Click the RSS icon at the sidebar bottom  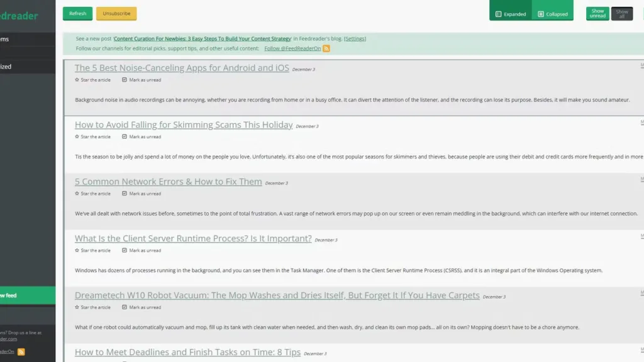(x=21, y=352)
